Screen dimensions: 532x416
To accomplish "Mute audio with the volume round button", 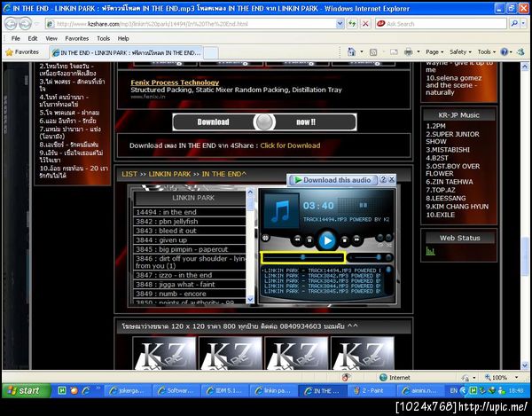I will 389,258.
